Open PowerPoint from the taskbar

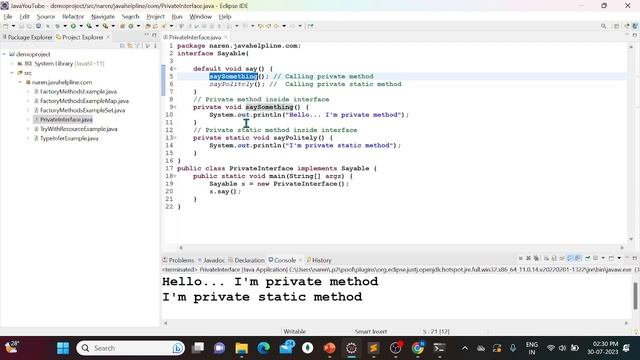pyautogui.click(x=329, y=348)
